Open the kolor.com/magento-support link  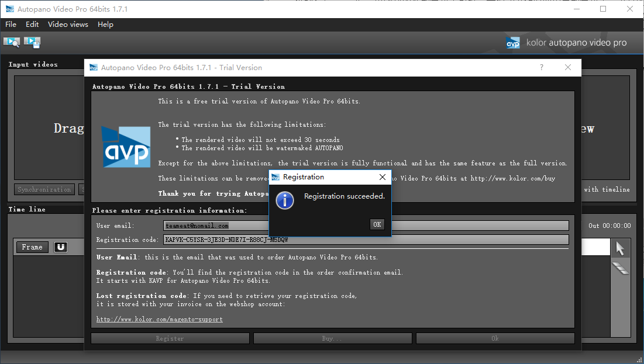click(x=159, y=319)
